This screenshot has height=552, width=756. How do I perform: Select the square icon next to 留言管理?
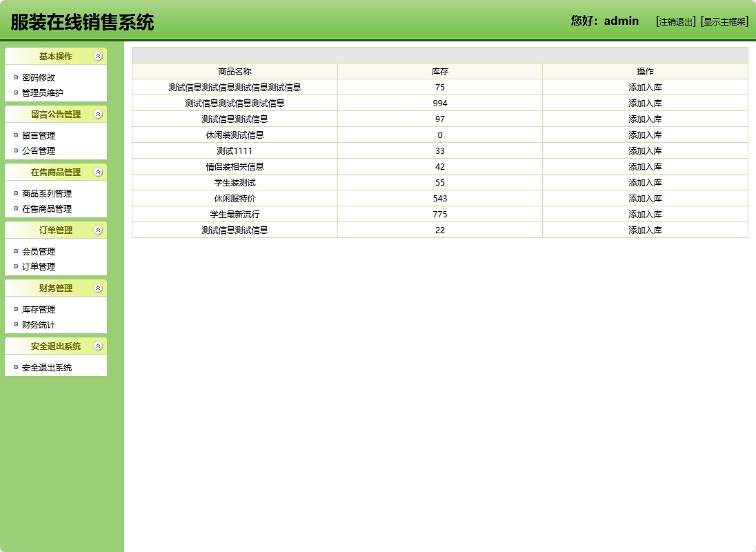click(15, 136)
